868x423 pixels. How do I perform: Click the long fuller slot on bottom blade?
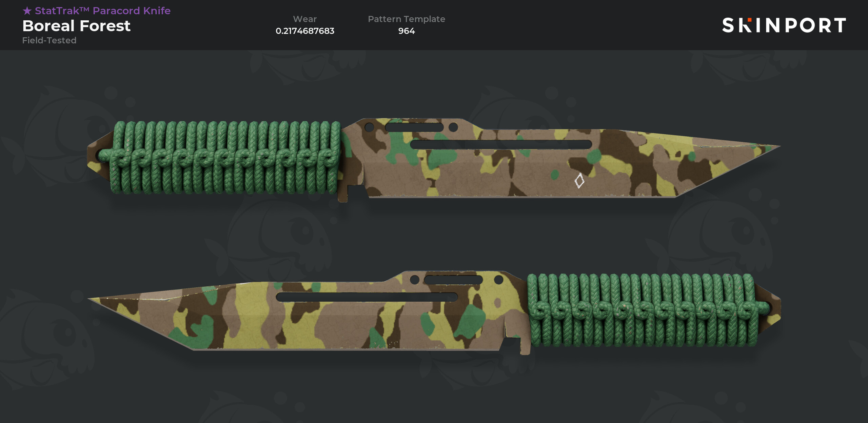click(x=367, y=297)
